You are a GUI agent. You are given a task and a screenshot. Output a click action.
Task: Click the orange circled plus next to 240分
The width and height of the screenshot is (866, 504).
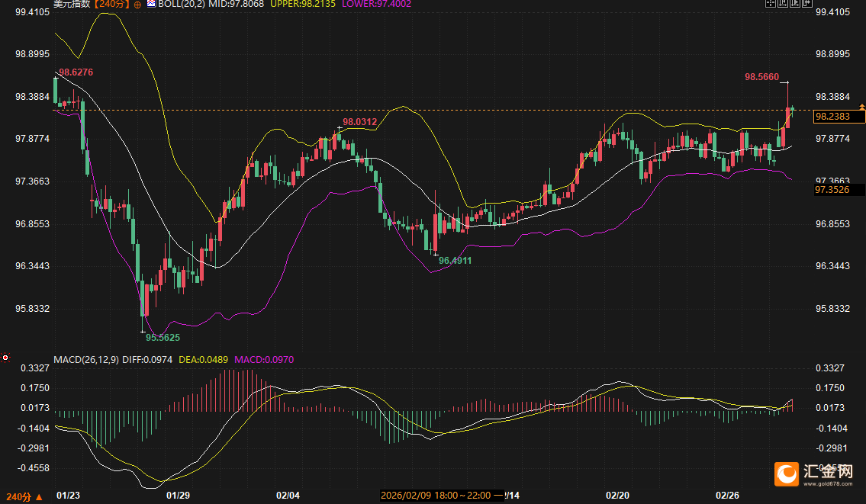137,4
